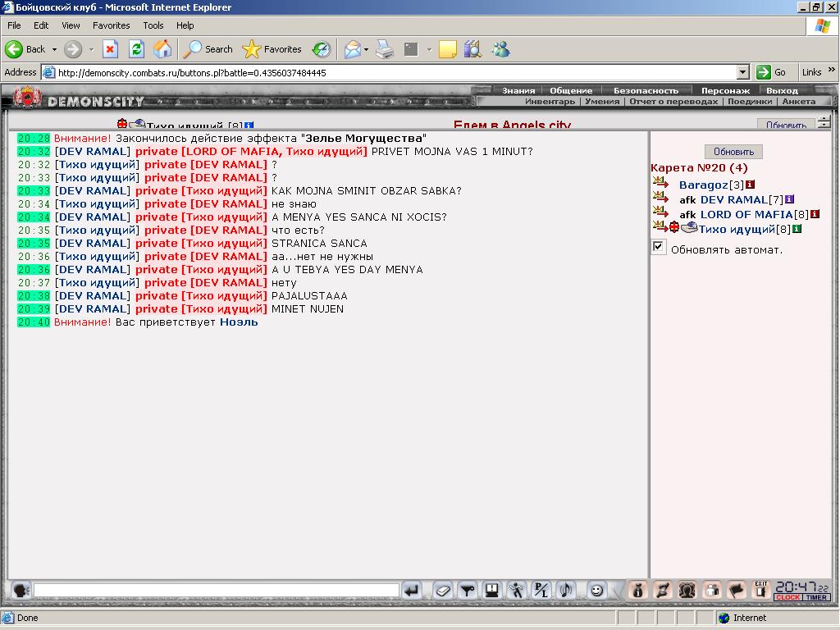840x630 pixels.
Task: Click browser Refresh icon
Action: pos(137,49)
